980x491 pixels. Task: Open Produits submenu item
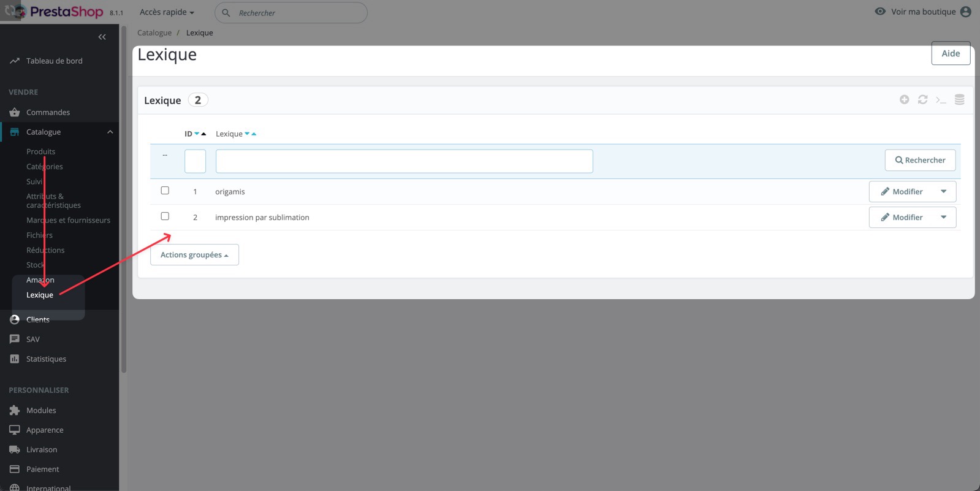[x=40, y=151]
